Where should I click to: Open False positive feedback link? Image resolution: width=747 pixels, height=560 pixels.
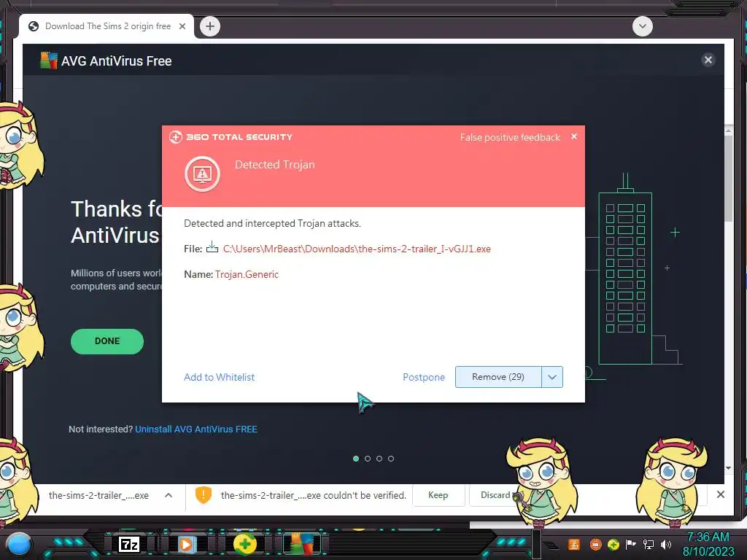[510, 137]
